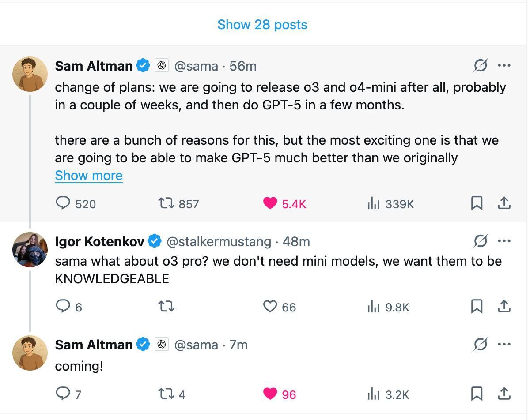Repost Igor Kotenkov's reply
530x420 pixels.
tap(166, 307)
